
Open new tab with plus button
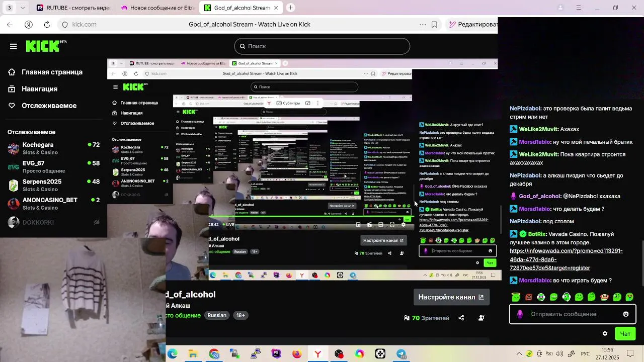click(x=290, y=8)
